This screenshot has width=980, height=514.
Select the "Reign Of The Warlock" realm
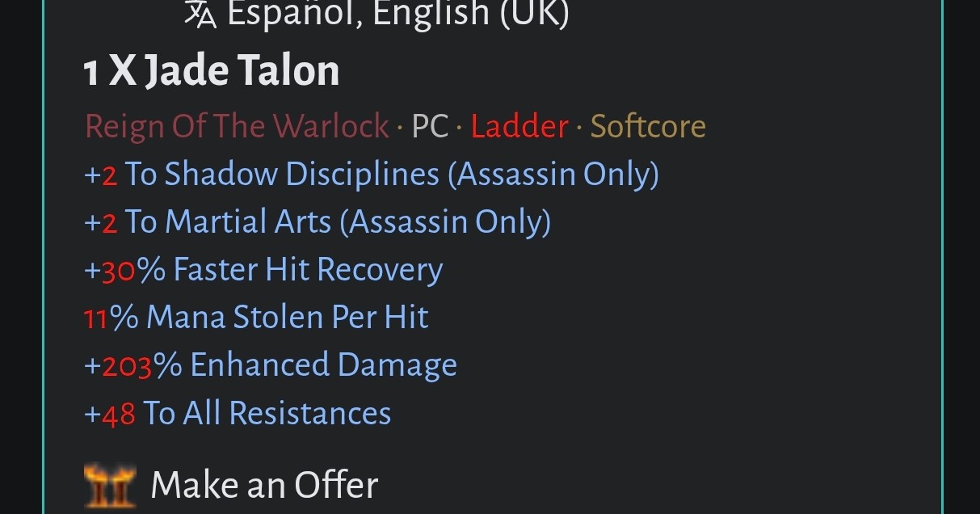[237, 126]
